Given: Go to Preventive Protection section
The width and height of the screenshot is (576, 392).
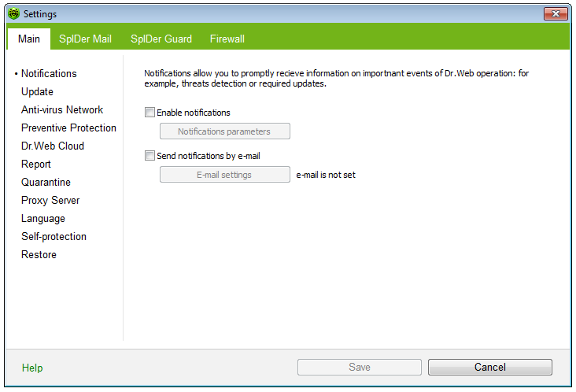Looking at the screenshot, I should click(x=68, y=128).
